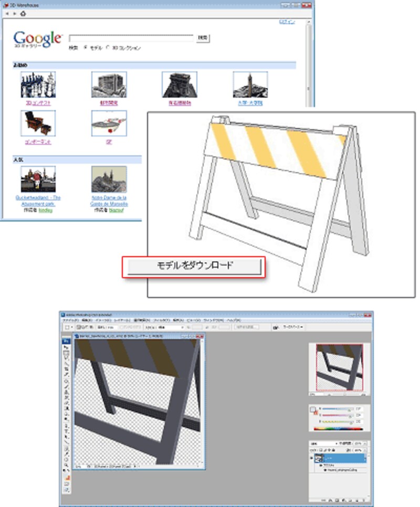
Task: Adjust the R color slider
Action: coord(337,409)
